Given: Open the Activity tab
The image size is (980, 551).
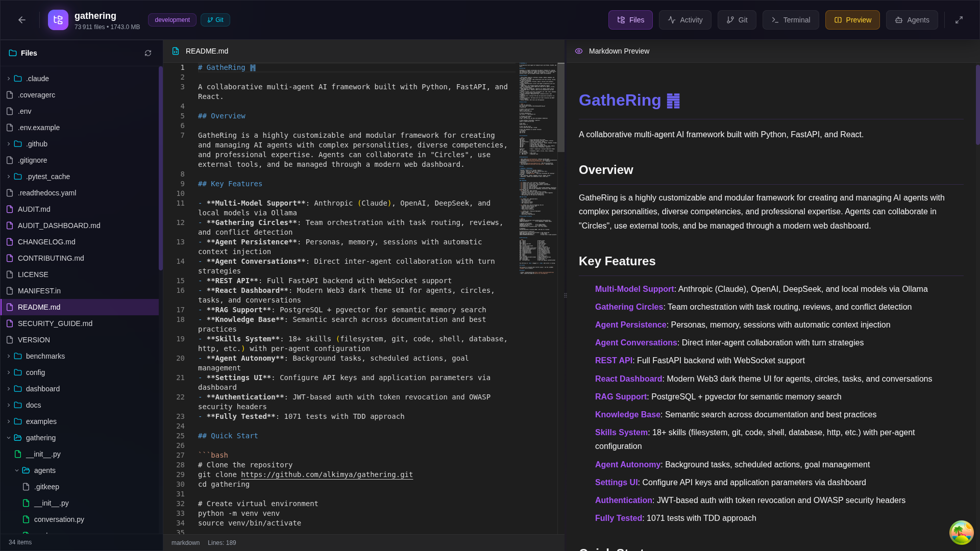Looking at the screenshot, I should [685, 20].
